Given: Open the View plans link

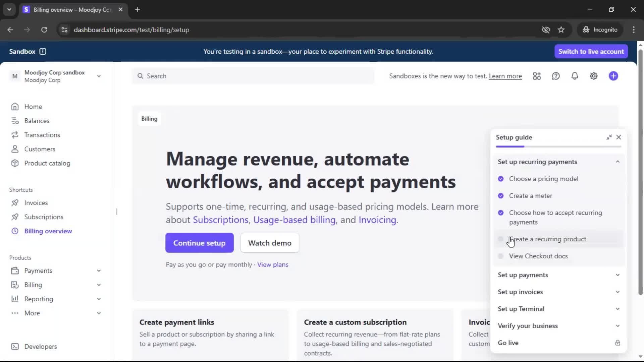Looking at the screenshot, I should (x=272, y=265).
